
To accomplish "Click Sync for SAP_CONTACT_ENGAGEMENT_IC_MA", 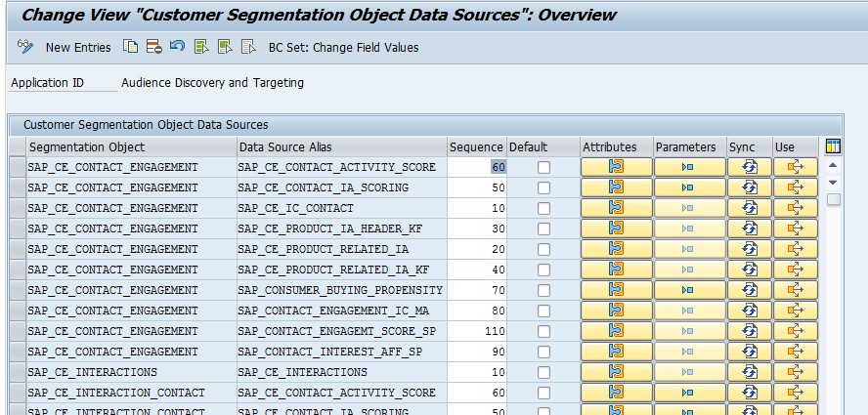I will click(750, 311).
